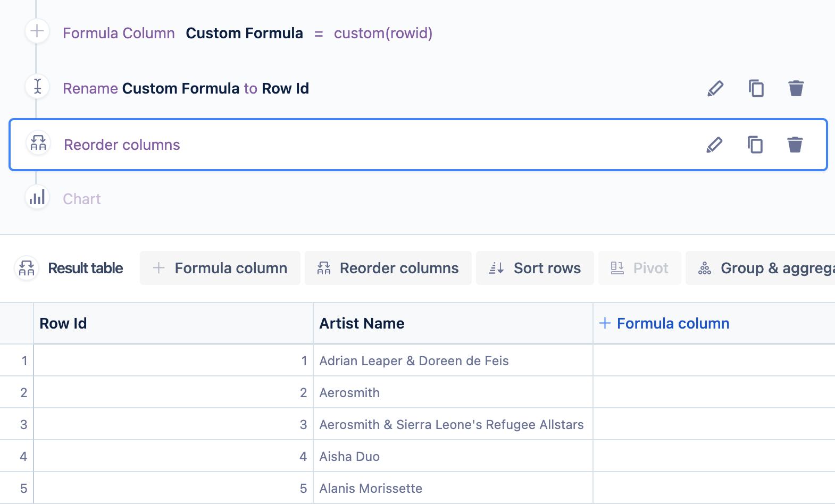Duplicate the Rename Custom Formula step
The image size is (835, 504).
click(756, 88)
